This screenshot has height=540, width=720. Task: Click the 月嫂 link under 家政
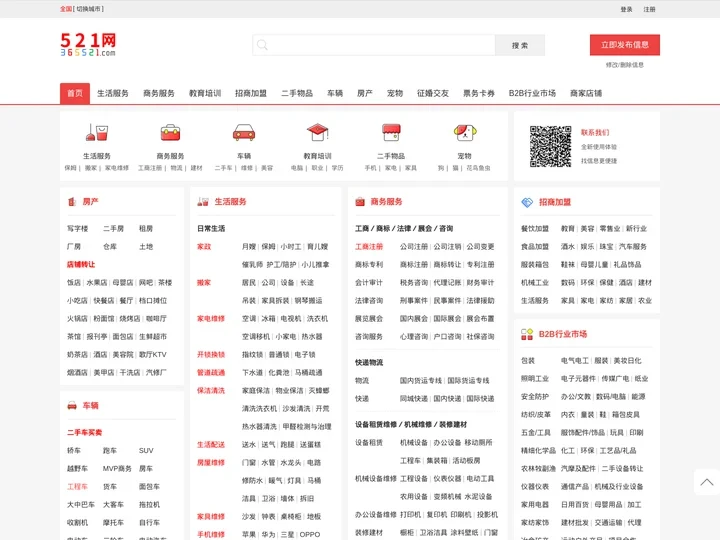(249, 247)
